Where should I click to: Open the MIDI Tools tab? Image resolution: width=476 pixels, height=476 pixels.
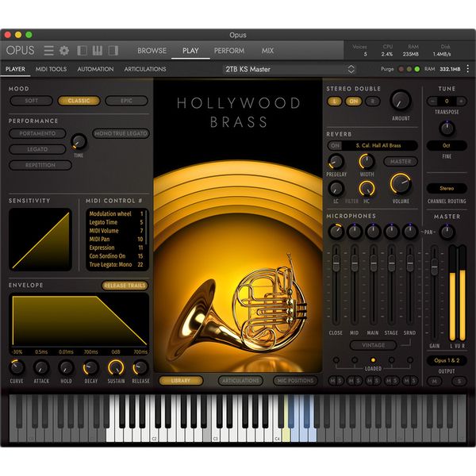(51, 69)
